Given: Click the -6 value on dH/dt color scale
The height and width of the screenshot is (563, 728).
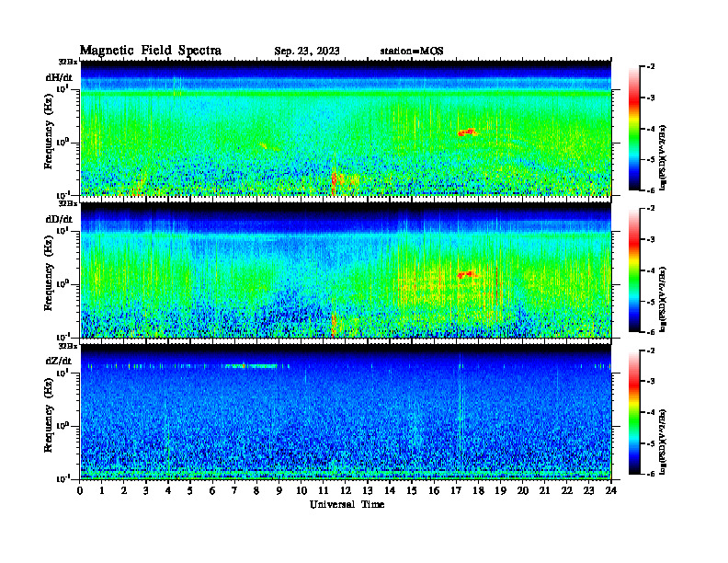Looking at the screenshot, I should pos(651,190).
